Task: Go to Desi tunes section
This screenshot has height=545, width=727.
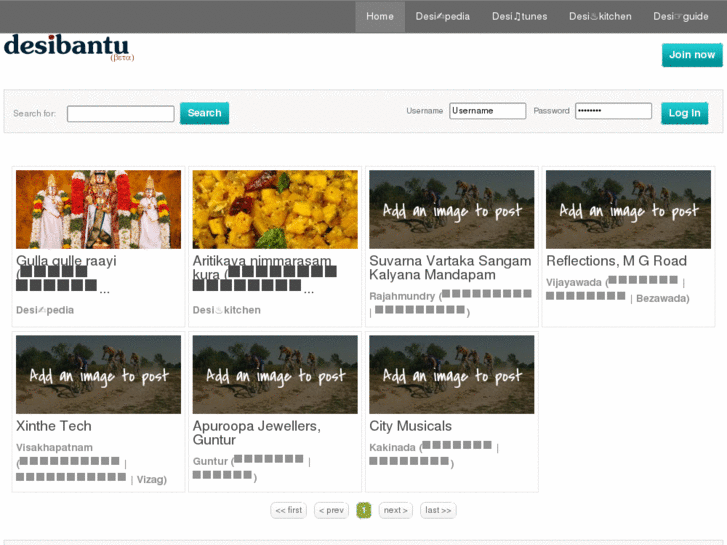Action: [x=519, y=16]
